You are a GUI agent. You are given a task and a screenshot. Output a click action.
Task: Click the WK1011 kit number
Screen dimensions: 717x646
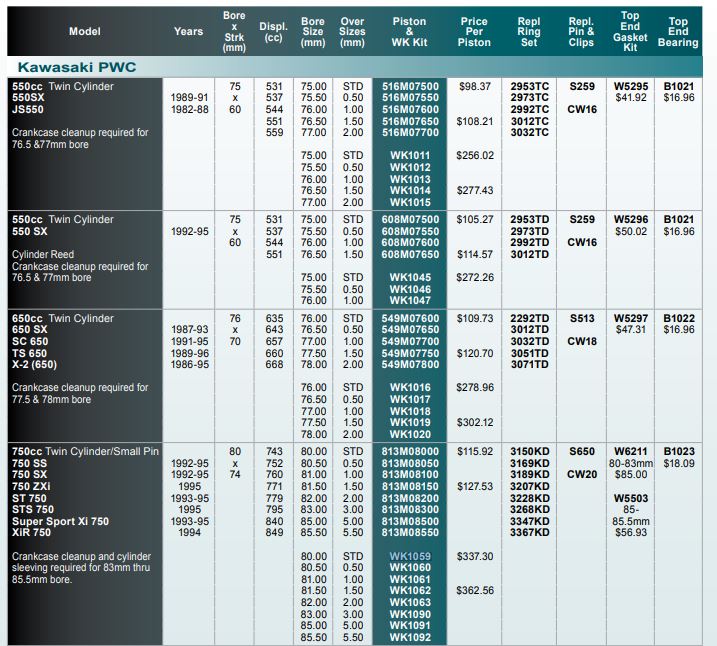410,155
